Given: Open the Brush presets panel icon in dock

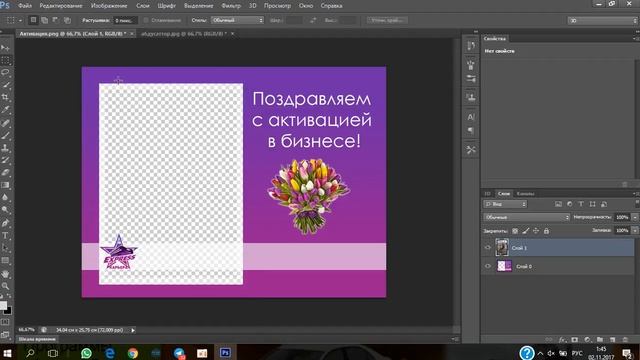Looking at the screenshot, I should click(471, 78).
